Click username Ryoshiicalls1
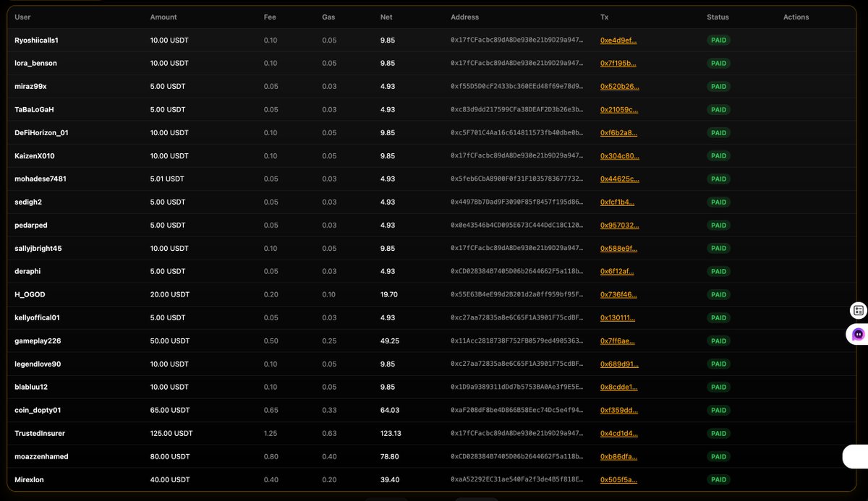Viewport: 868px width, 501px height. point(36,40)
